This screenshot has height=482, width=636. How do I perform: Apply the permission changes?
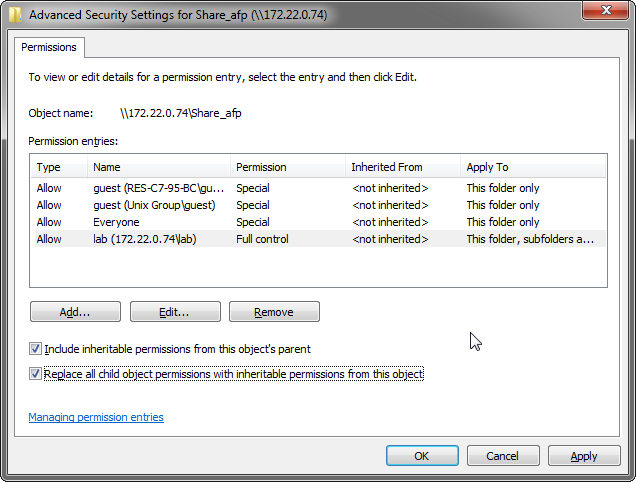pyautogui.click(x=584, y=456)
